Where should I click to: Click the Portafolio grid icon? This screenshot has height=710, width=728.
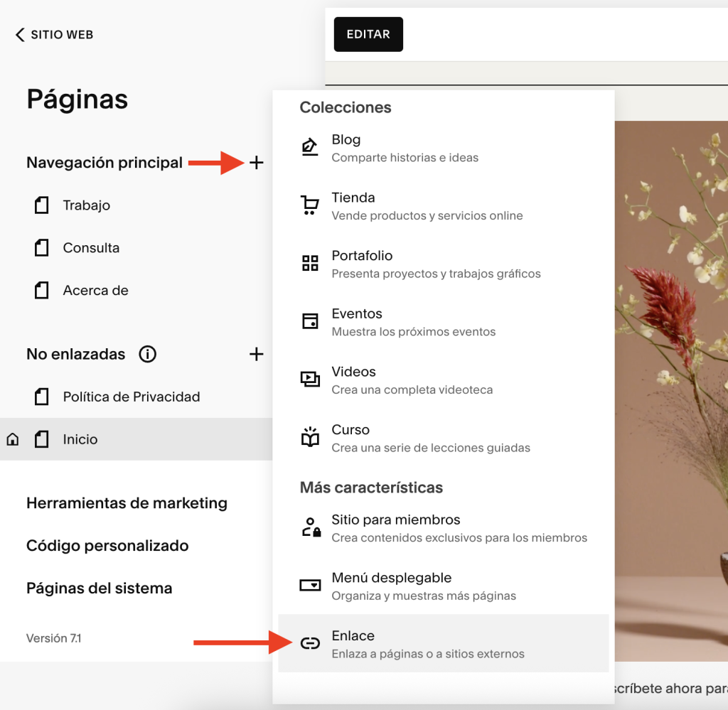(x=310, y=263)
